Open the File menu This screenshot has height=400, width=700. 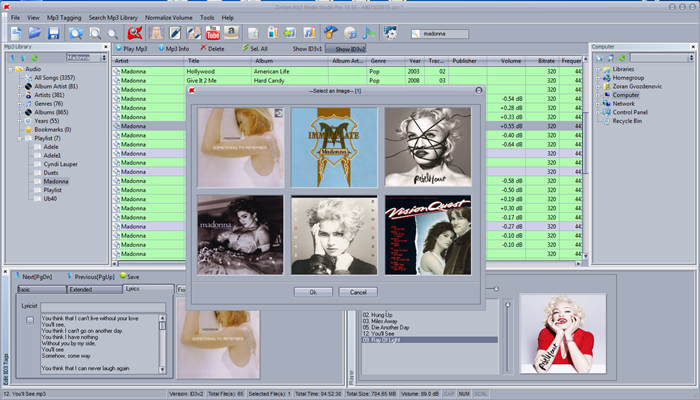point(15,18)
